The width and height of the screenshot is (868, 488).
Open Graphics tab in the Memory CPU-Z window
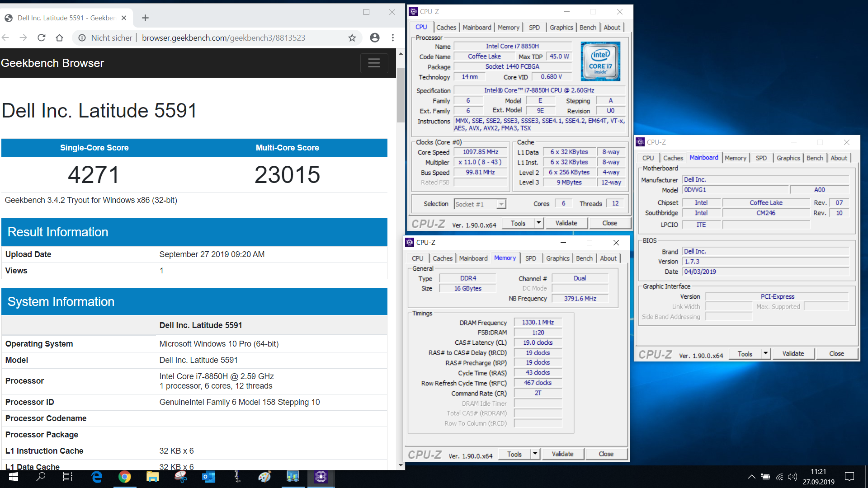558,258
